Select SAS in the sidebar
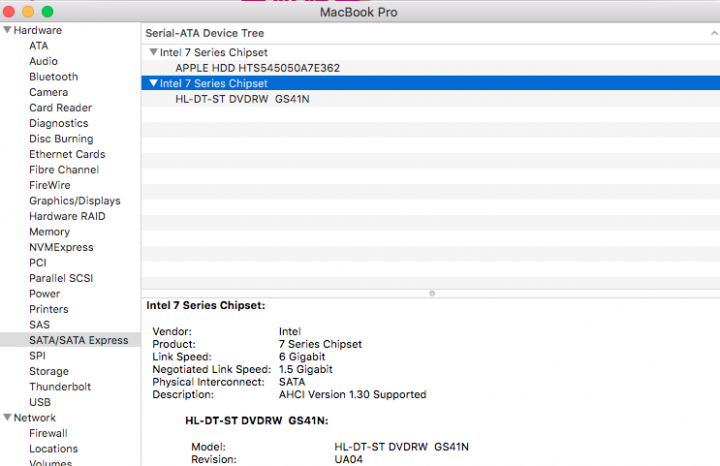 (39, 325)
